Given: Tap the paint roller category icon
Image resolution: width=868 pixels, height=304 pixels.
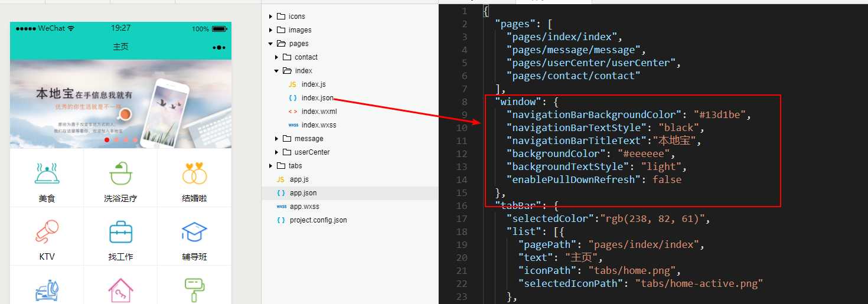Looking at the screenshot, I should point(194,291).
